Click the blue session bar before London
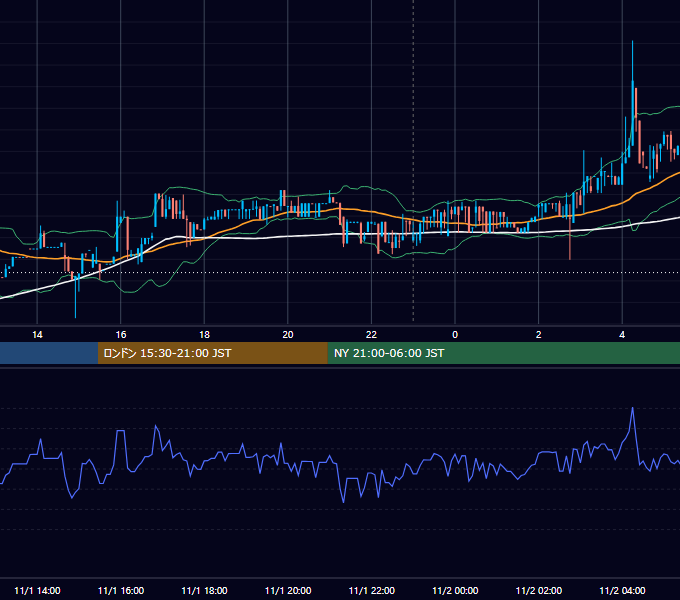 [49, 353]
